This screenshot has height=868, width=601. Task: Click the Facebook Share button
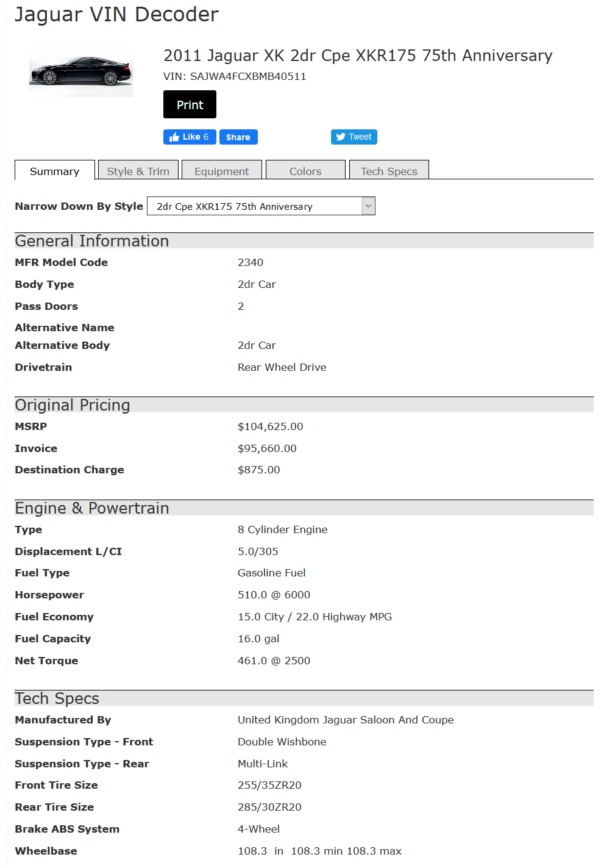click(x=238, y=137)
